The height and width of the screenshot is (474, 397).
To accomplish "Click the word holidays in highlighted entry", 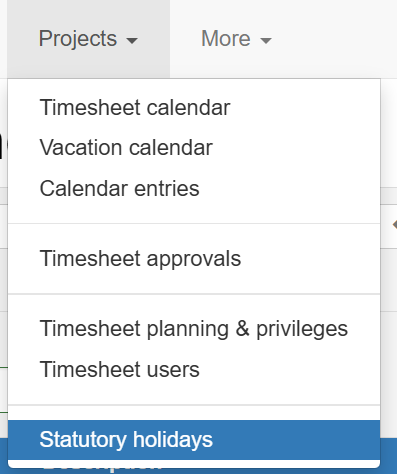I will click(x=173, y=440).
